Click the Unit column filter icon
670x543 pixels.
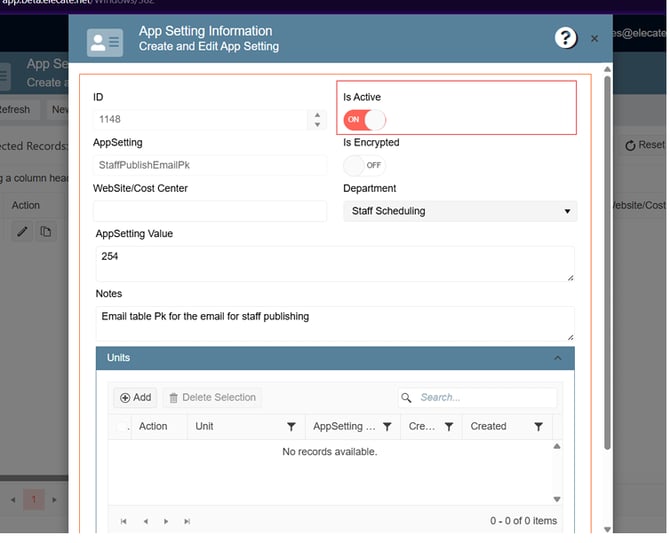click(x=291, y=427)
